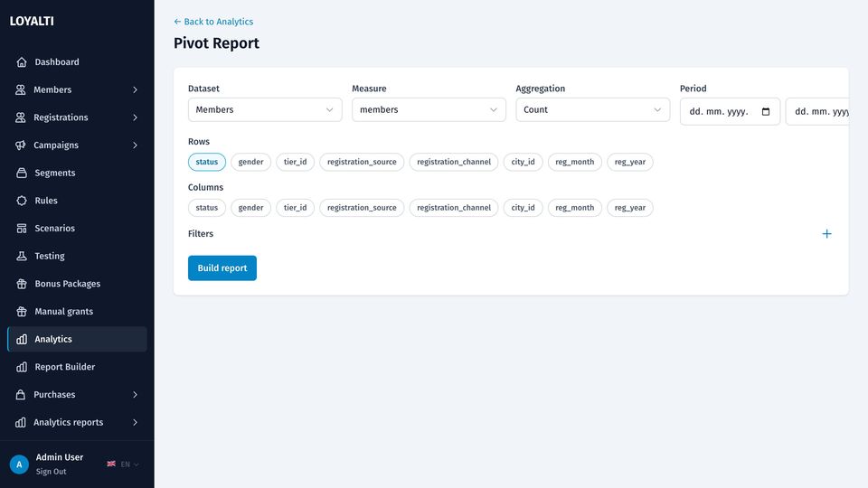Toggle gender chip in Rows
Screen dimensions: 868x488
pos(250,162)
